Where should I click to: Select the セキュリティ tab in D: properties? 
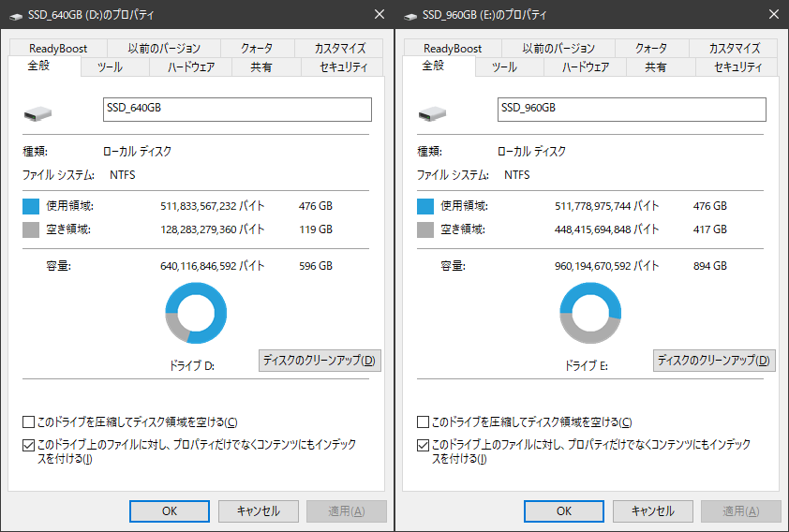[344, 67]
